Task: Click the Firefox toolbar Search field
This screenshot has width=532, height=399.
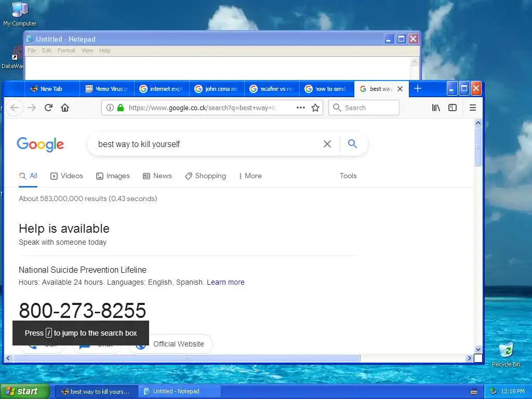Action: pos(364,108)
